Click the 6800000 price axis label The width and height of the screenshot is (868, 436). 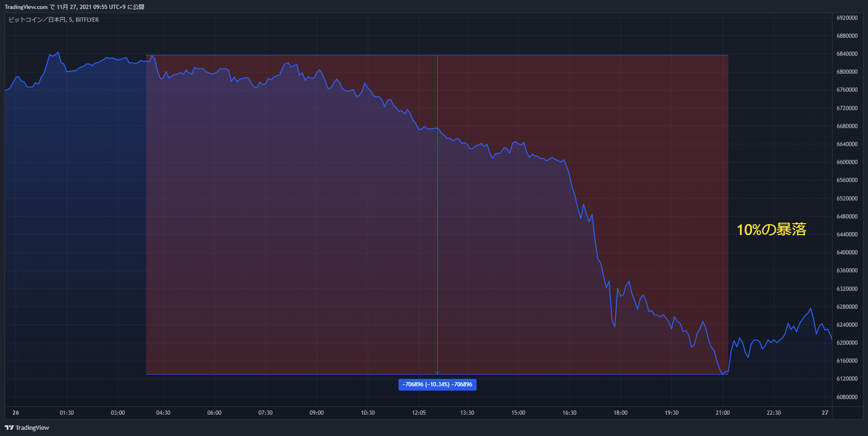click(847, 72)
